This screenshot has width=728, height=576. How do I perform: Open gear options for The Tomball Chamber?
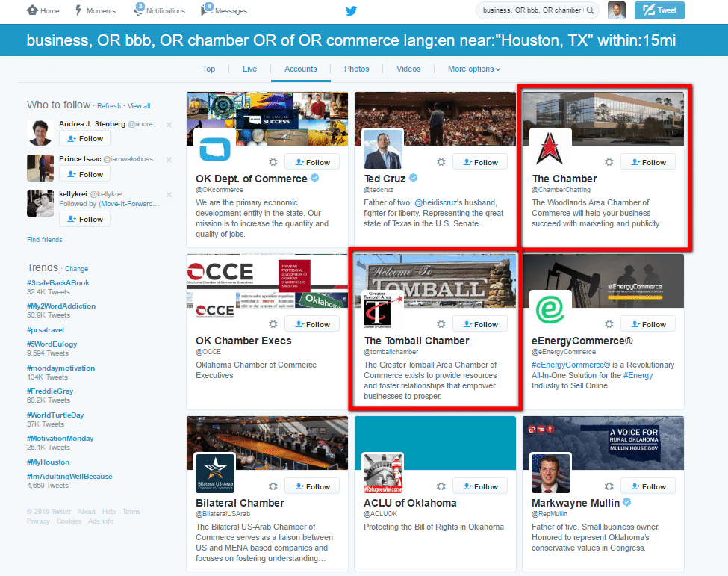441,324
